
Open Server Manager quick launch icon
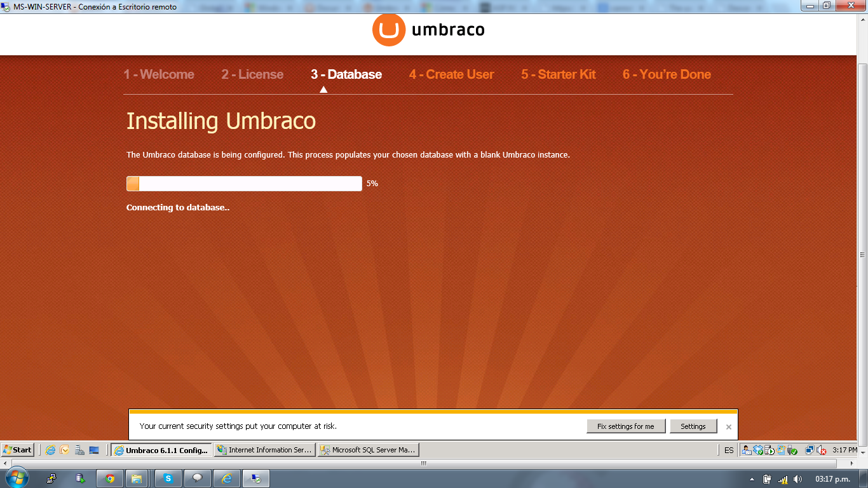coord(79,450)
